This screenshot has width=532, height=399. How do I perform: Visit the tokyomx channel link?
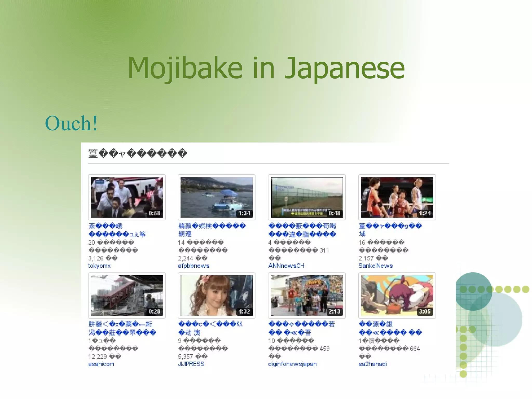click(99, 266)
